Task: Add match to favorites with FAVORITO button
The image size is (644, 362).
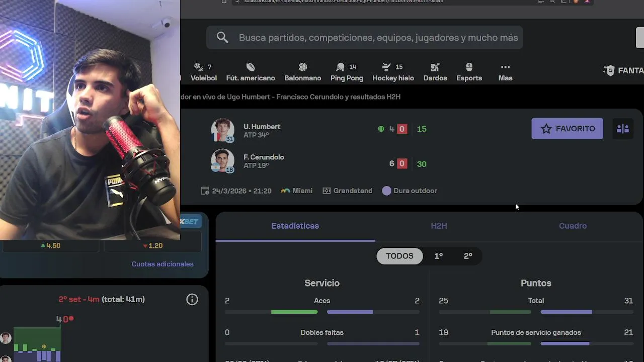Action: pos(567,129)
